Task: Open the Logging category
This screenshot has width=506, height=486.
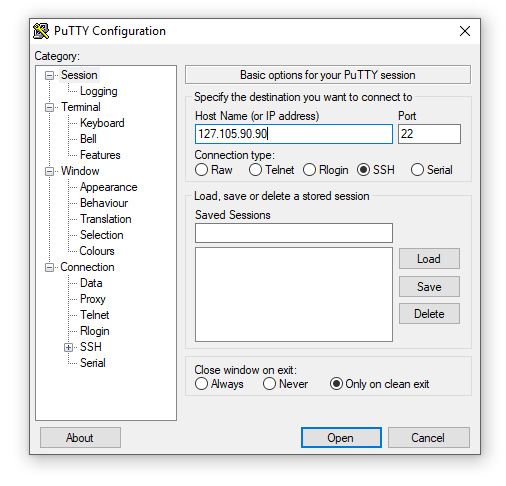Action: [x=99, y=91]
